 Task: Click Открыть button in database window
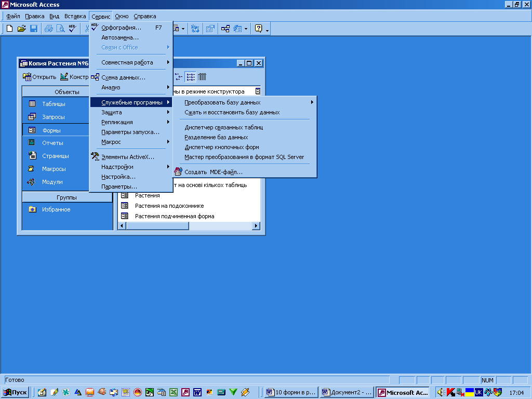39,77
